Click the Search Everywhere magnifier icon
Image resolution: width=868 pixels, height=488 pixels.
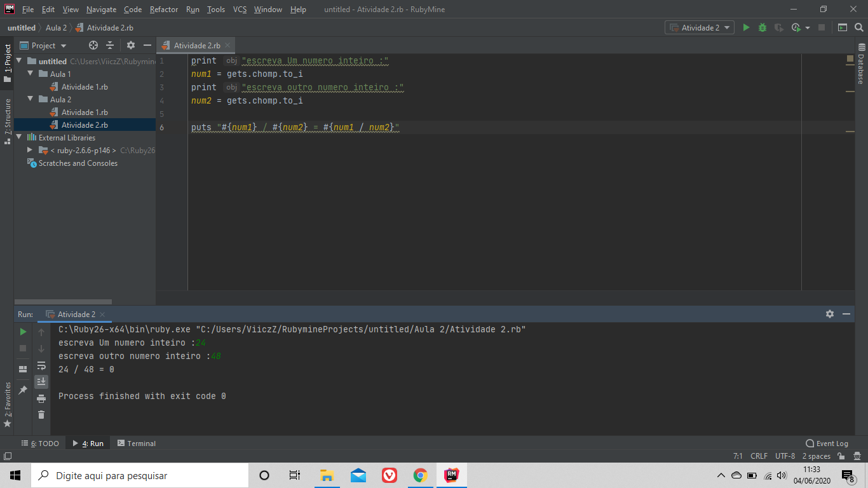(859, 28)
